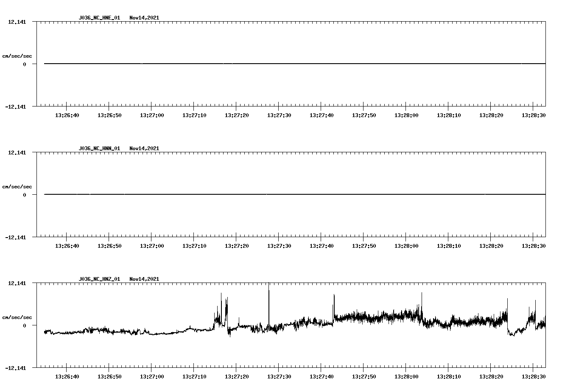Click the J036_NC_HNZ_01 chart title
Image resolution: width=576 pixels, height=392 pixels.
pyautogui.click(x=99, y=279)
